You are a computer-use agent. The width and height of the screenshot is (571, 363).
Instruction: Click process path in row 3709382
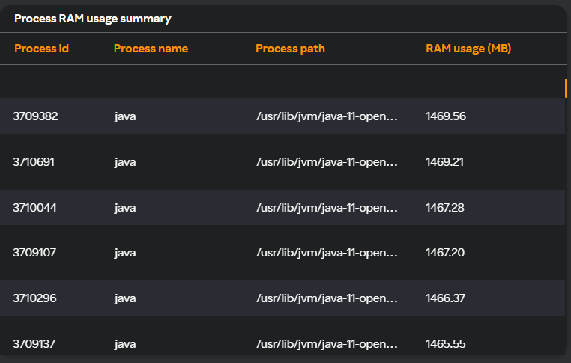tap(327, 117)
